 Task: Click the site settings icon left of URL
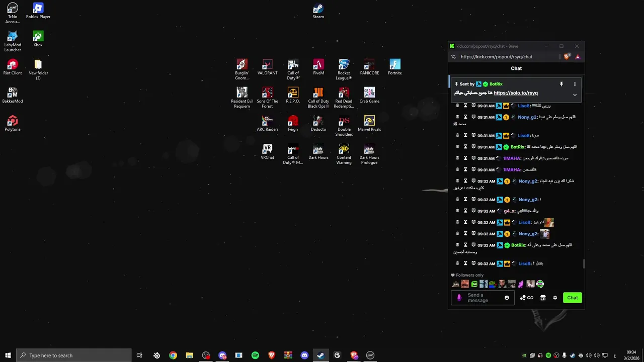click(x=453, y=57)
